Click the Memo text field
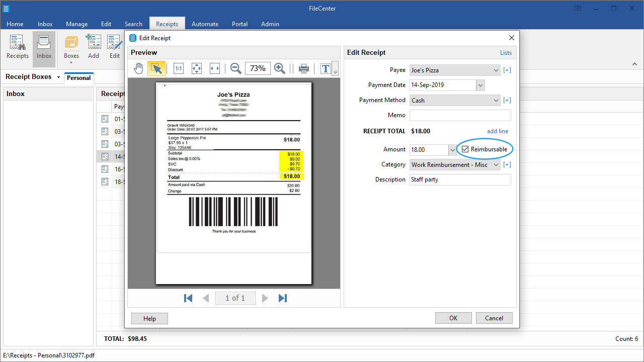Image resolution: width=644 pixels, height=362 pixels. [460, 115]
